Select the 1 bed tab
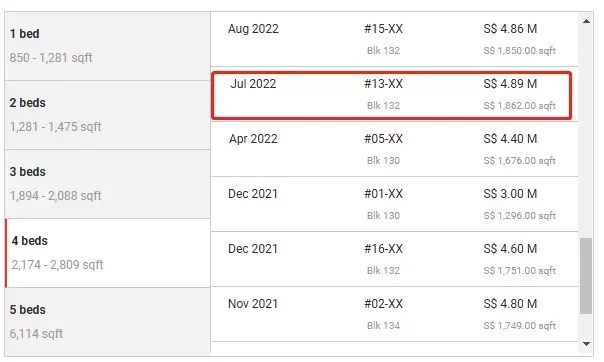This screenshot has width=604, height=362. [107, 46]
